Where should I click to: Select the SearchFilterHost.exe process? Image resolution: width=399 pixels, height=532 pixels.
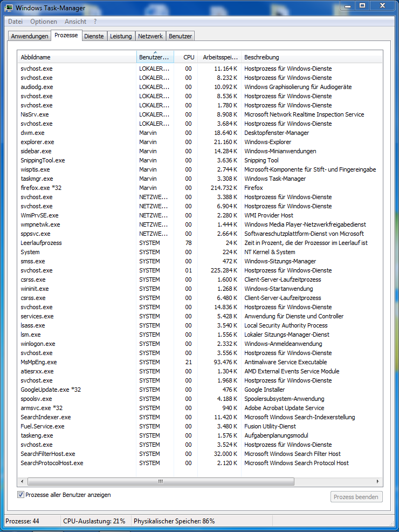pos(200,454)
